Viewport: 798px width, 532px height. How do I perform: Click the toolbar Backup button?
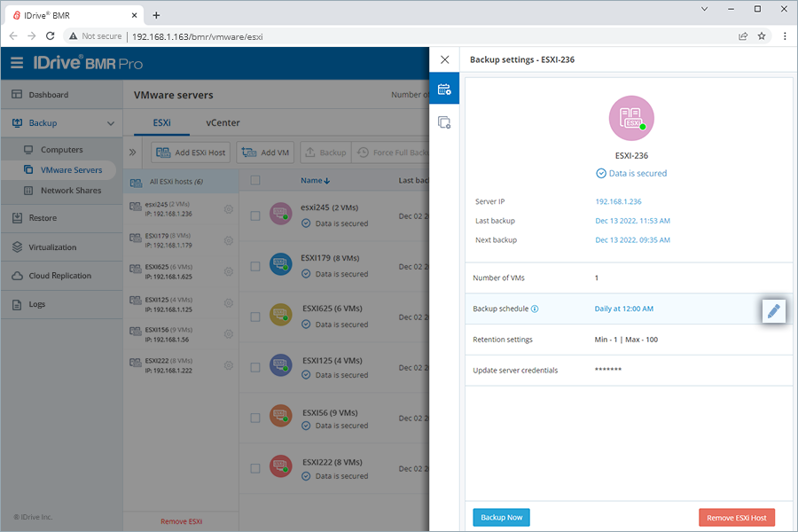point(325,153)
